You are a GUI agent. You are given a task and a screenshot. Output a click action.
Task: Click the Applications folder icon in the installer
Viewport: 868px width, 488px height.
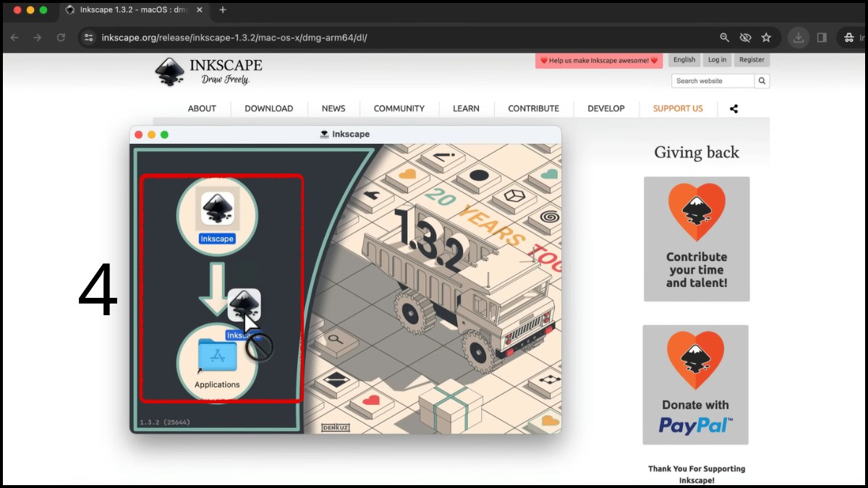tap(217, 358)
